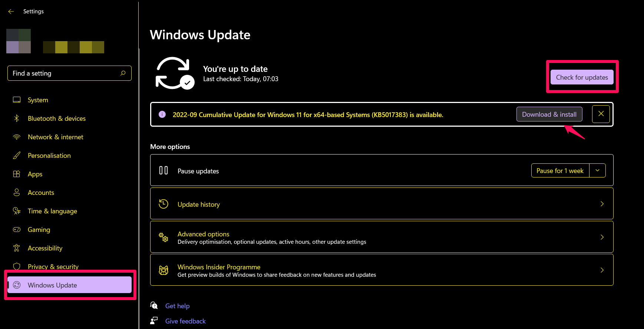Open System settings category
This screenshot has height=329, width=644.
[x=69, y=100]
